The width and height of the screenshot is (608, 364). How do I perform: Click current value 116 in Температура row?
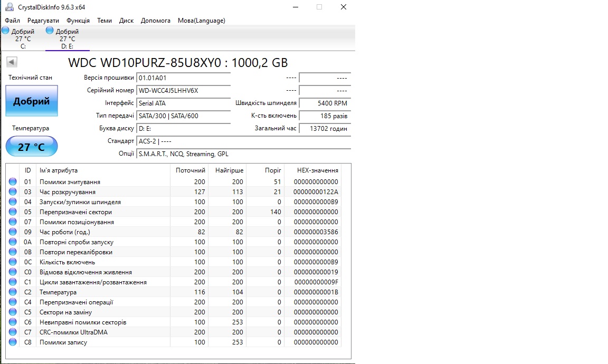[x=199, y=292]
